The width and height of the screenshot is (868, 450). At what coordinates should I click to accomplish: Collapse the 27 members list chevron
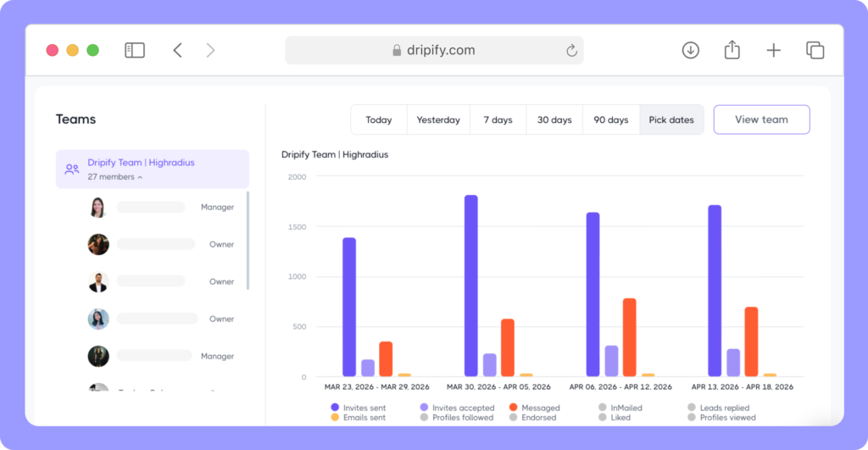[140, 177]
